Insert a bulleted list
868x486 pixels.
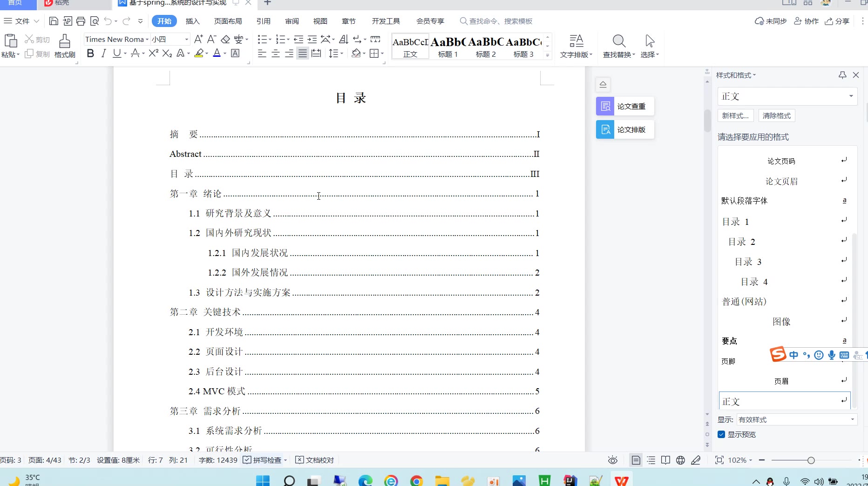click(262, 39)
